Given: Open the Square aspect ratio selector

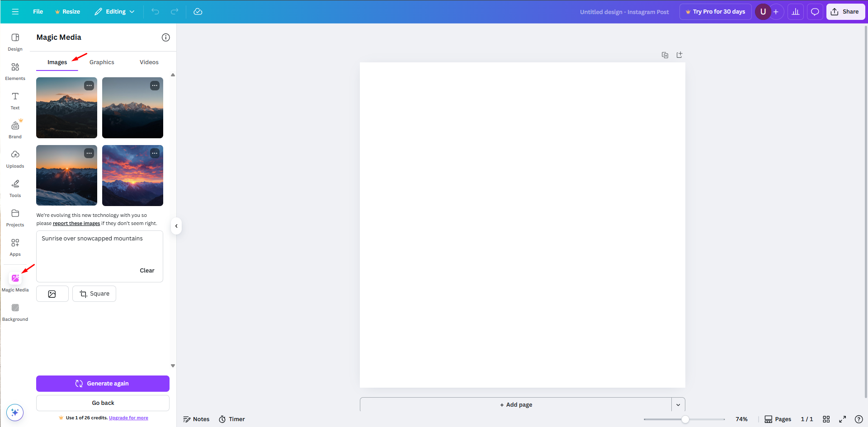Looking at the screenshot, I should point(94,294).
